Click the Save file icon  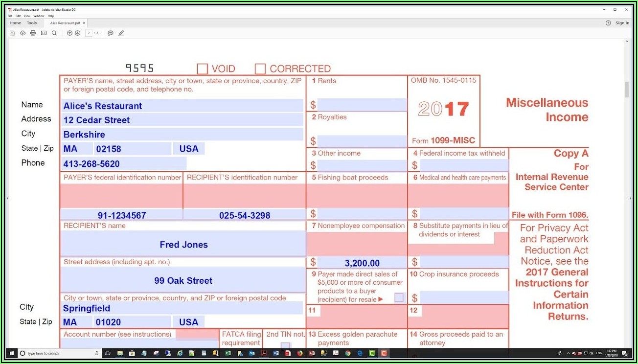coord(12,33)
